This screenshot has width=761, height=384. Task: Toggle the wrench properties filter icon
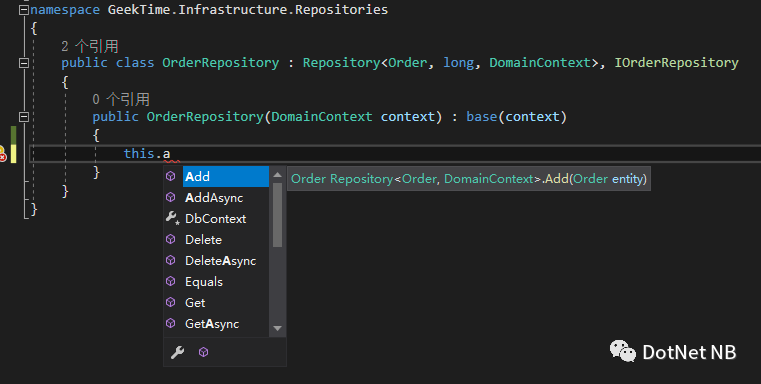click(178, 352)
